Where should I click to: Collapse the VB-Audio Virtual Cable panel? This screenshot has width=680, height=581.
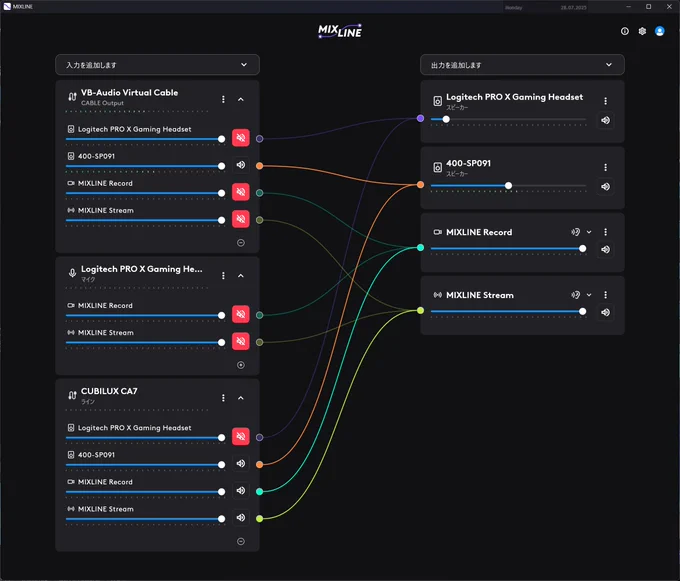pyautogui.click(x=241, y=99)
